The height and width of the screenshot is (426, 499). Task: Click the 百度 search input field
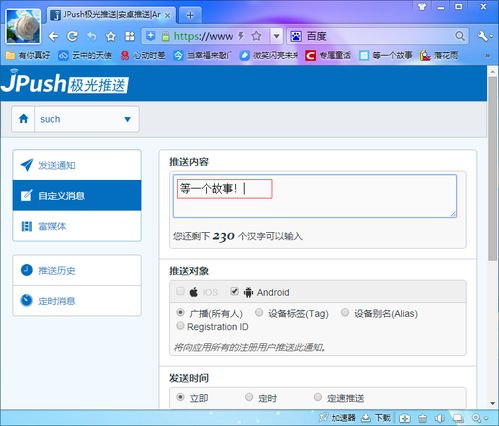(379, 36)
